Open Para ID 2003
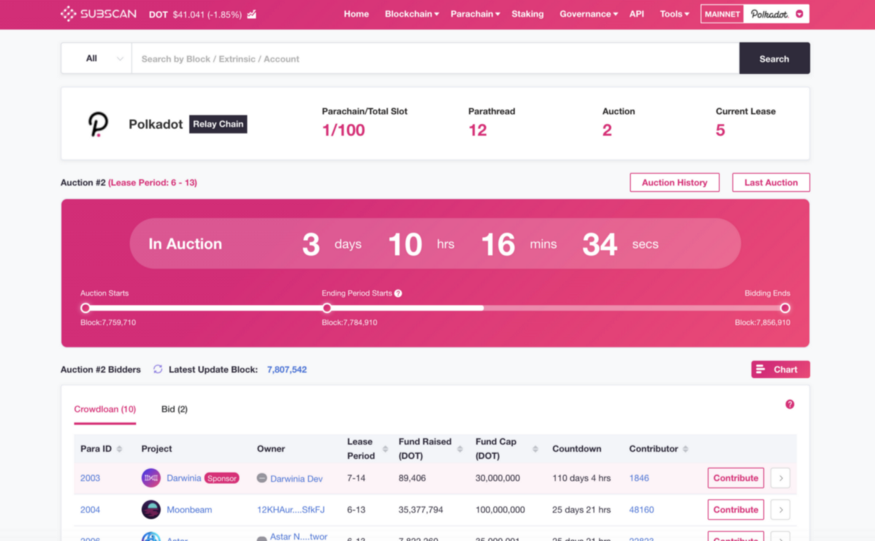875x541 pixels. 90,478
